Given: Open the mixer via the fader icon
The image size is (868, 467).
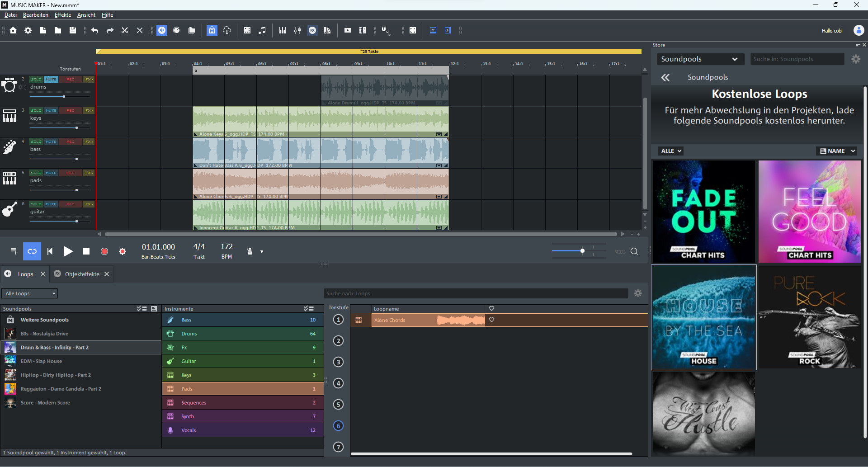Looking at the screenshot, I should click(x=297, y=30).
